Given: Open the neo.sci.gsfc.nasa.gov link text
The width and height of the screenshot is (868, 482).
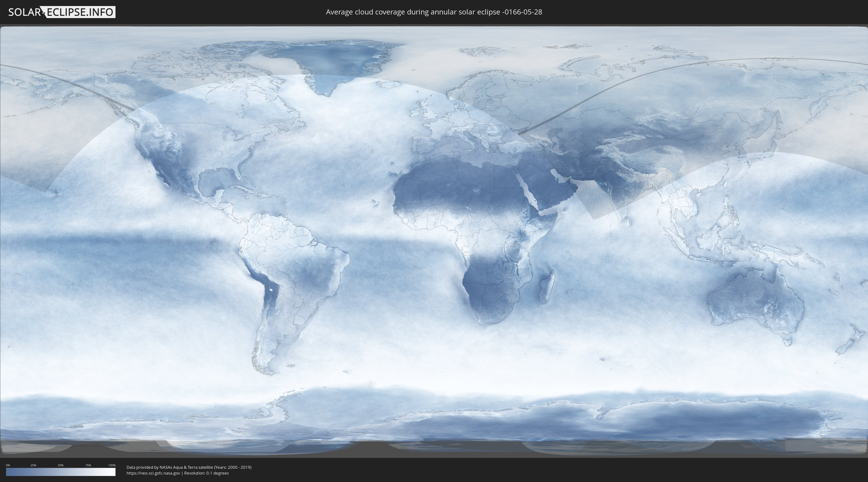Looking at the screenshot, I should tap(153, 473).
